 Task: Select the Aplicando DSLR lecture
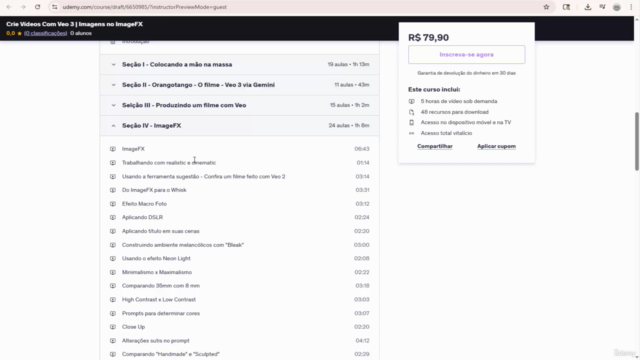[x=142, y=217]
